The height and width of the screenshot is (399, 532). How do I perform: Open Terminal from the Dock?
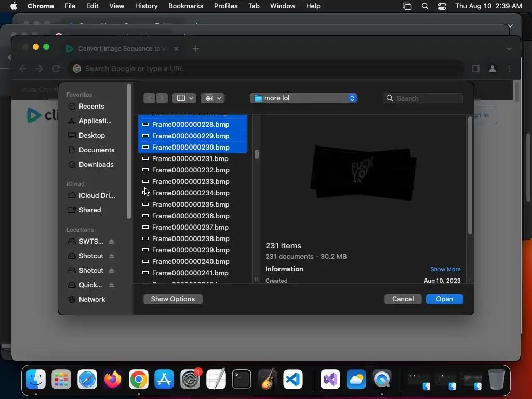(242, 379)
